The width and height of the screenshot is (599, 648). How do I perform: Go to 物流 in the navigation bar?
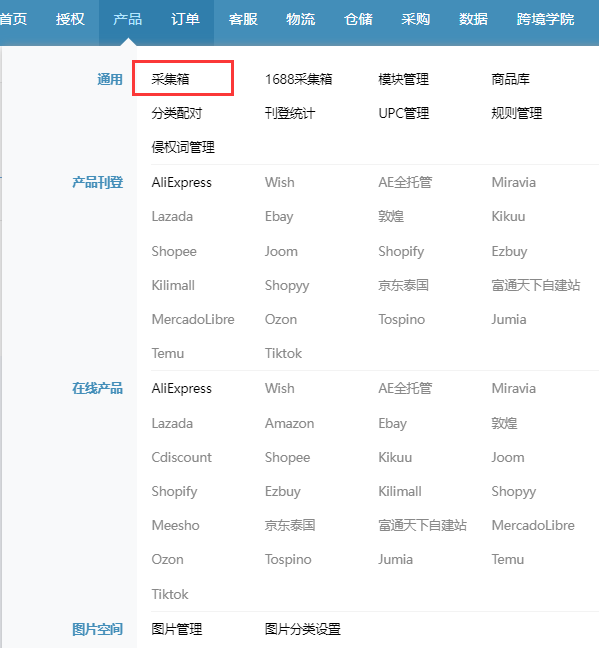coord(301,19)
